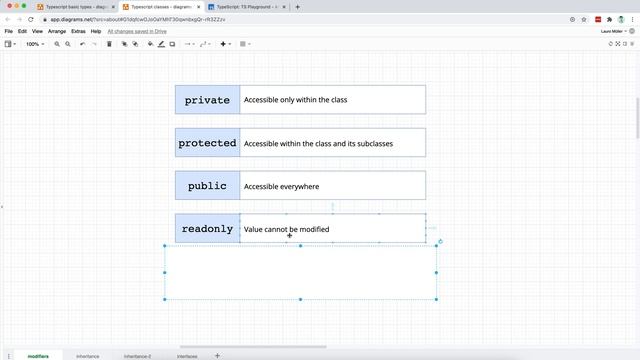The width and height of the screenshot is (640, 360).
Task: Open the 100% zoom level dropdown
Action: [x=35, y=44]
